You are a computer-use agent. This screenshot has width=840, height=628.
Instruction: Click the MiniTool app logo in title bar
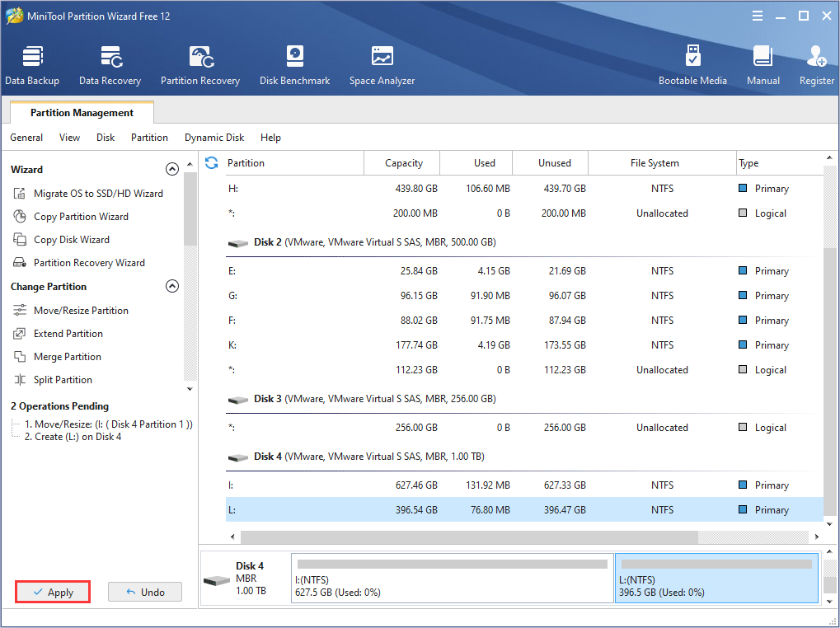[x=14, y=16]
